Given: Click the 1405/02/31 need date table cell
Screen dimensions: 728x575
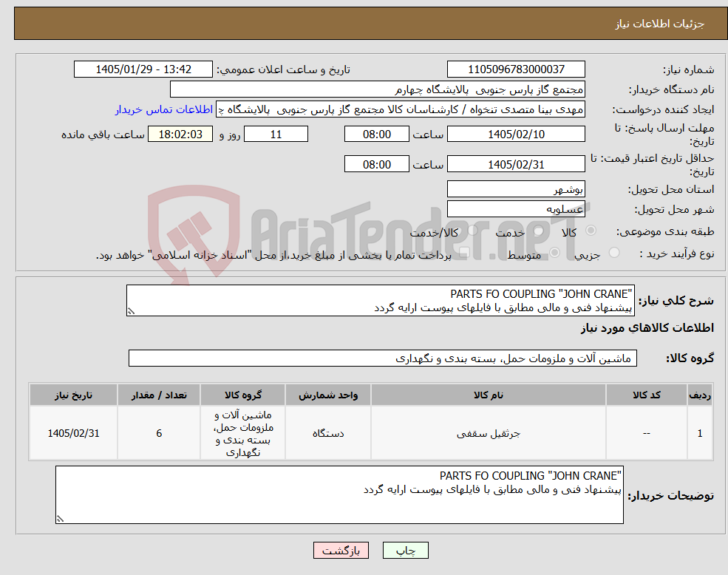Looking at the screenshot, I should (x=73, y=433).
